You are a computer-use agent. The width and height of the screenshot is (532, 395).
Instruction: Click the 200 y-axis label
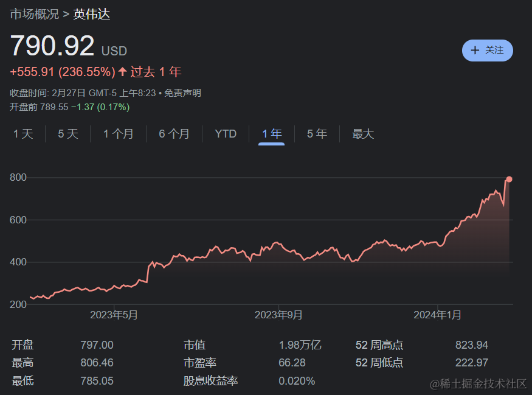pos(18,304)
